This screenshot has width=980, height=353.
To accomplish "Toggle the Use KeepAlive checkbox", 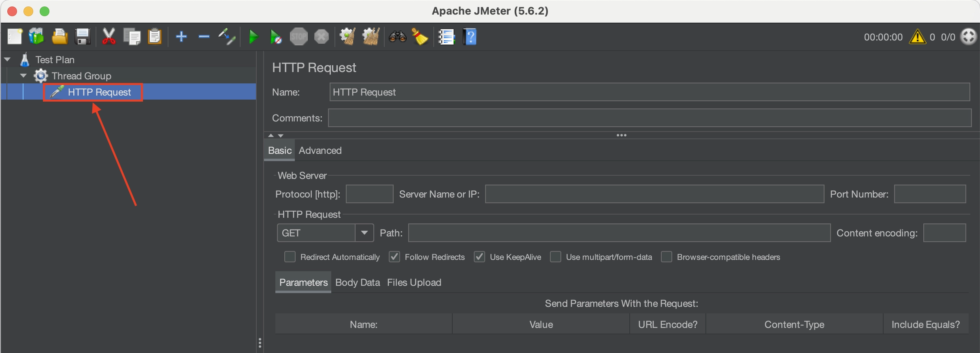I will coord(479,257).
